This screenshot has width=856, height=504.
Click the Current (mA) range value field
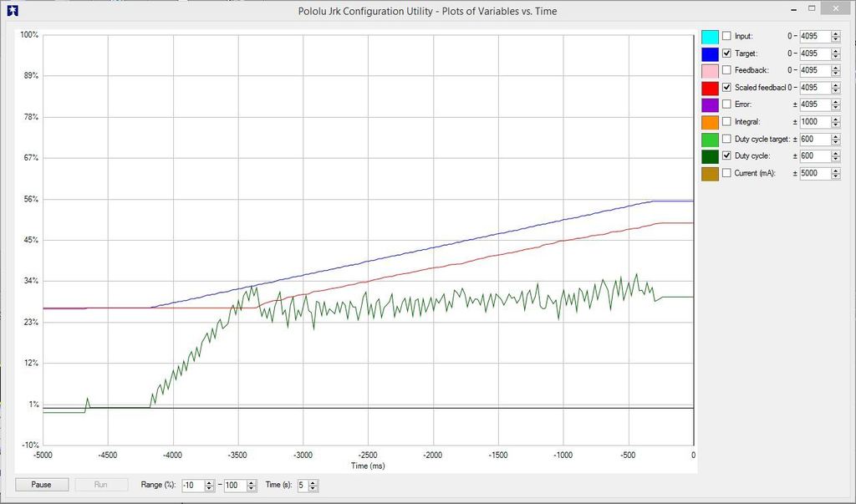coord(816,173)
